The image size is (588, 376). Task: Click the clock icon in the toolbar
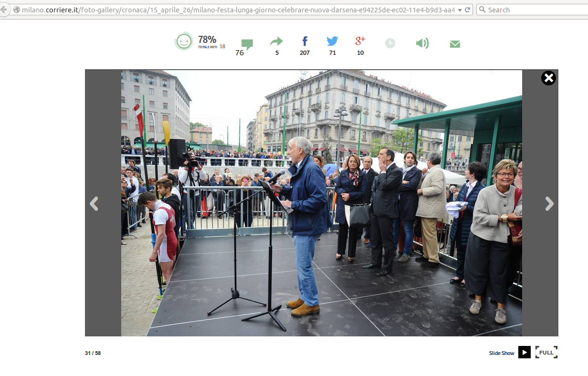tap(390, 43)
